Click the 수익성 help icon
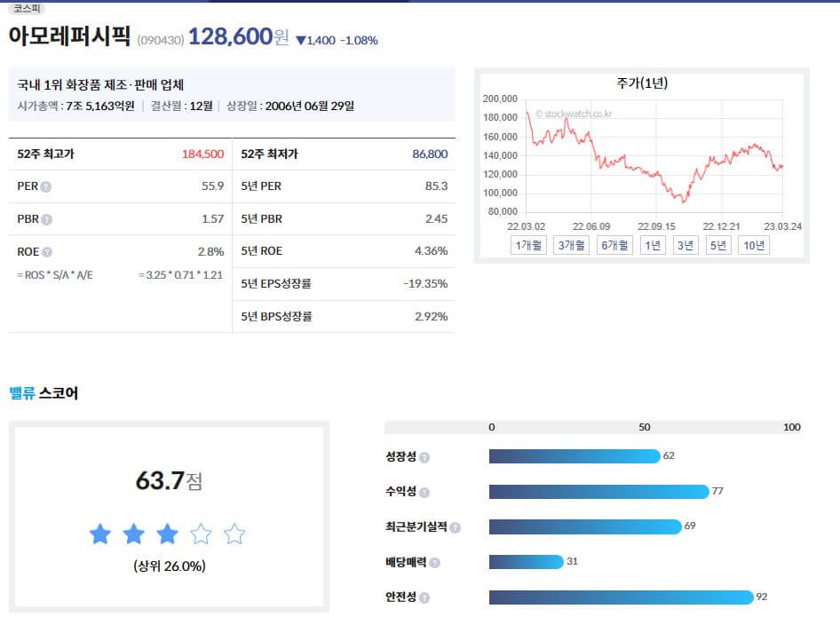The height and width of the screenshot is (625, 840). pos(424,491)
